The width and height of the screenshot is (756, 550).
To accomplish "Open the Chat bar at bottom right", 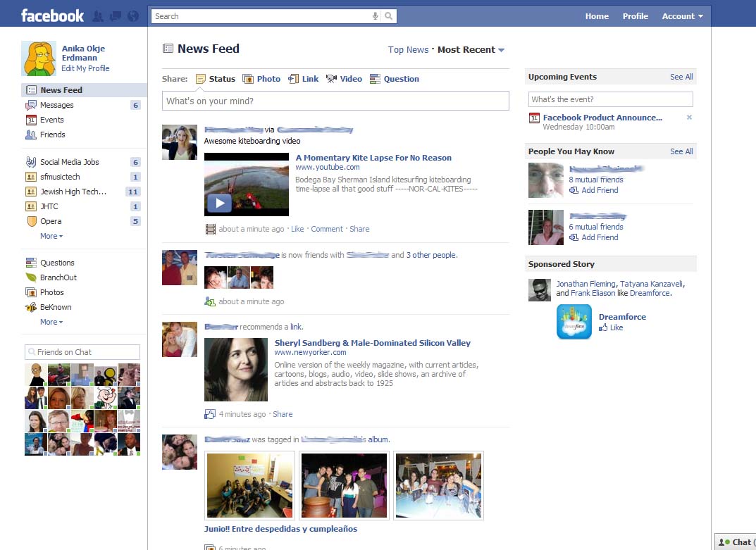I will coord(736,542).
